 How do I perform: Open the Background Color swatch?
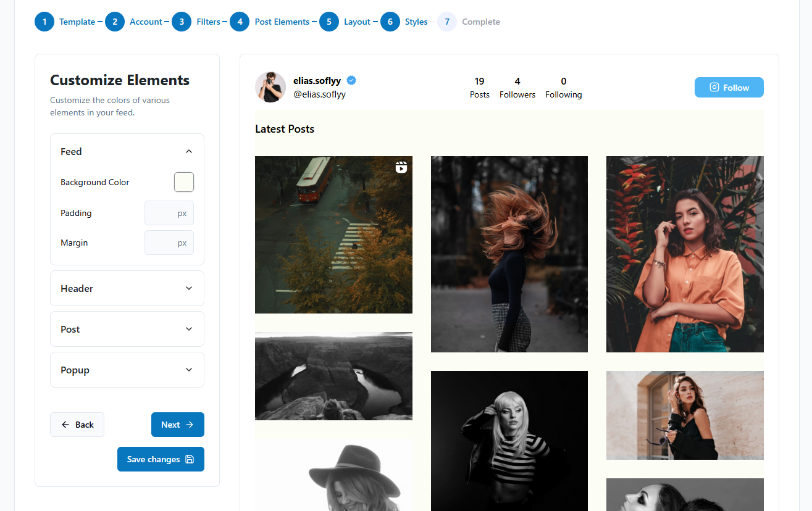tap(184, 182)
